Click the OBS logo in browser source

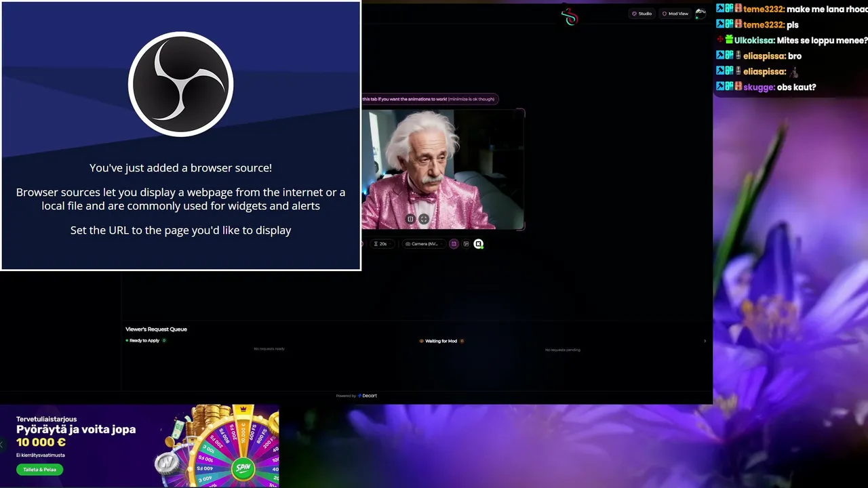(181, 84)
